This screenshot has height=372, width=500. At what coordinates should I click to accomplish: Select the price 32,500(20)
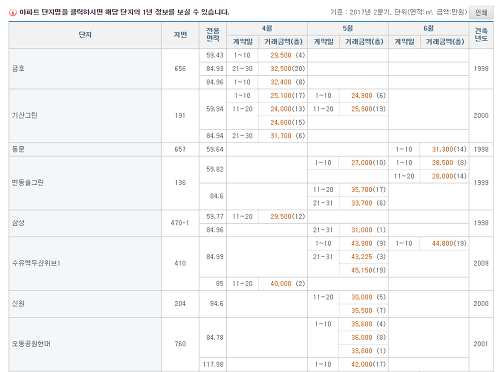point(288,69)
